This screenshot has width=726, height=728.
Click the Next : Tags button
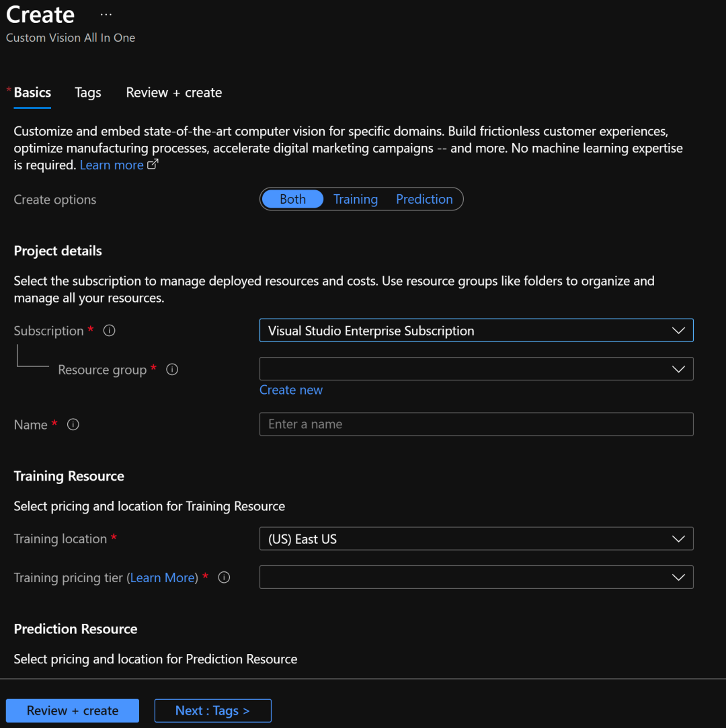tap(212, 711)
